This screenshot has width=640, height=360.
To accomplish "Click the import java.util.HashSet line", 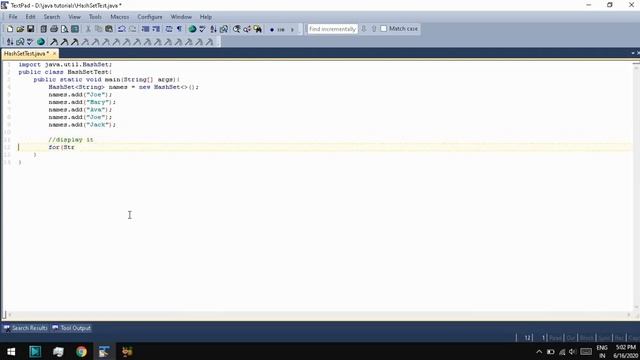I will point(65,64).
